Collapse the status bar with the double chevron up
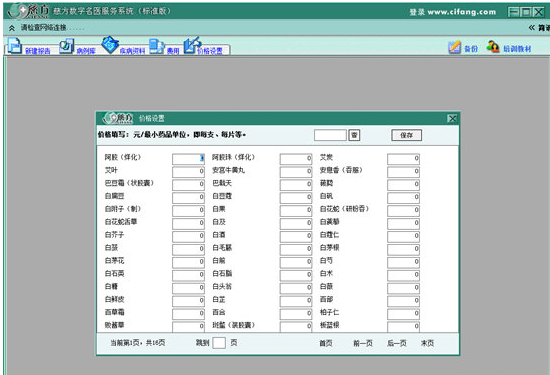The image size is (550, 375). pos(12,28)
